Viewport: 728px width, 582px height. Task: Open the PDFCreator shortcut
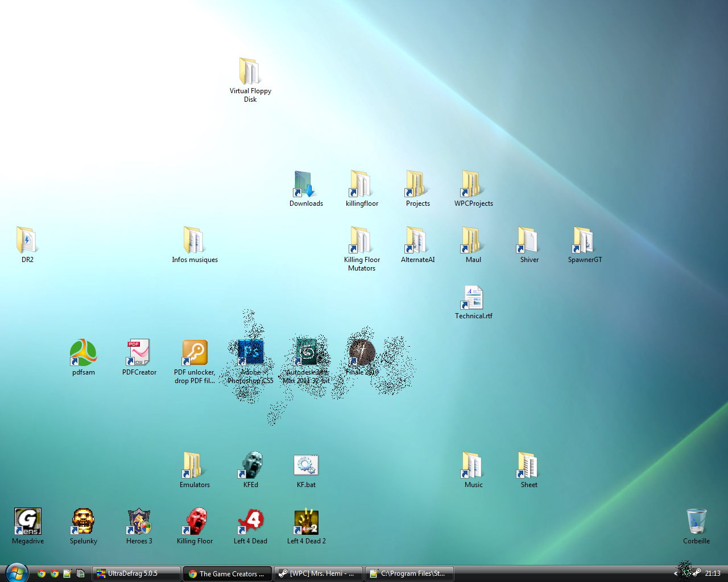[139, 353]
